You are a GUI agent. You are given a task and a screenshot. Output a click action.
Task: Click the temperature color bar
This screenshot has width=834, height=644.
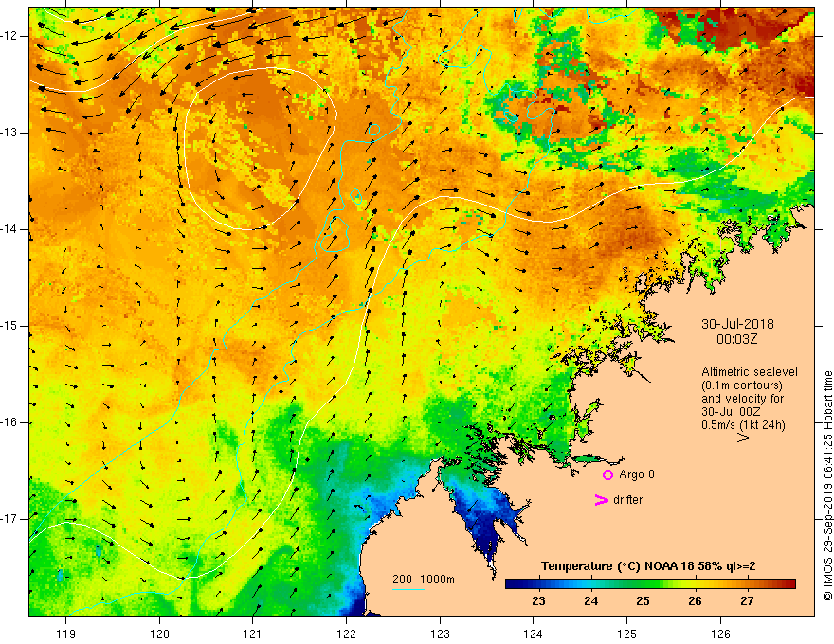650,584
